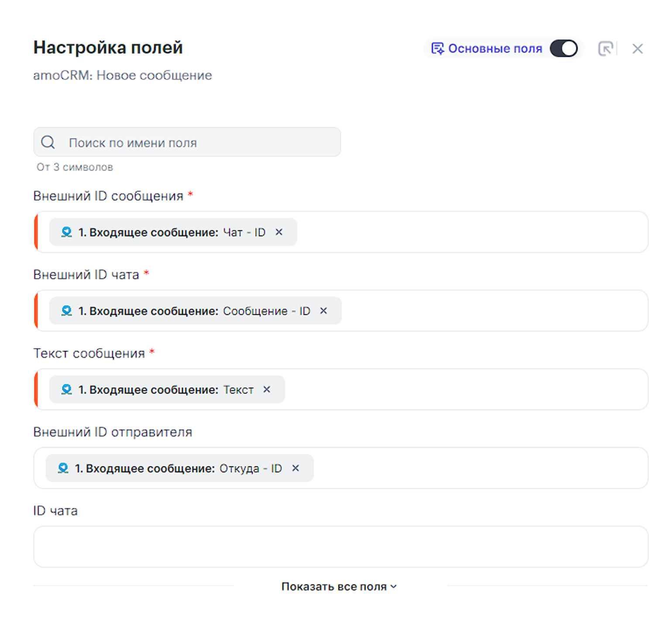Remove the Сообщение - ID tag
Screen dimensions: 672x620
pos(323,311)
